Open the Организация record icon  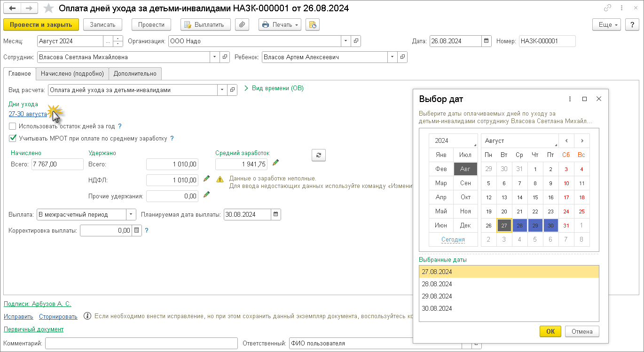pyautogui.click(x=356, y=41)
